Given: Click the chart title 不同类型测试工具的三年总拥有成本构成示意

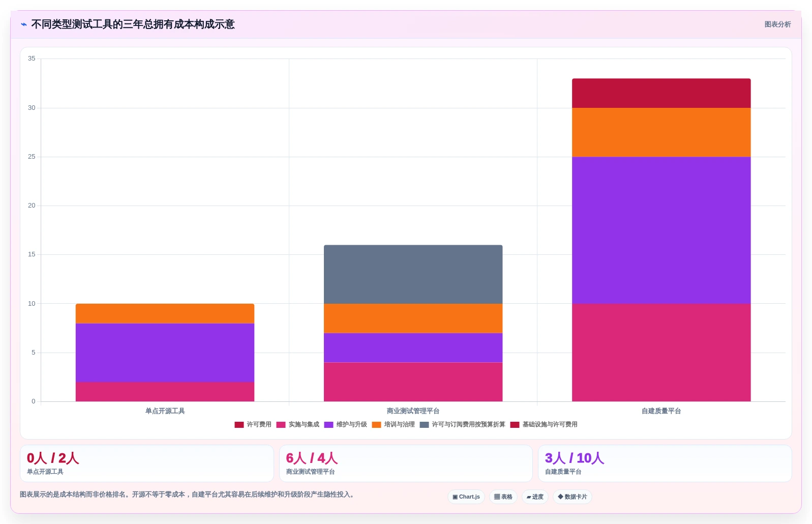Looking at the screenshot, I should [x=133, y=24].
